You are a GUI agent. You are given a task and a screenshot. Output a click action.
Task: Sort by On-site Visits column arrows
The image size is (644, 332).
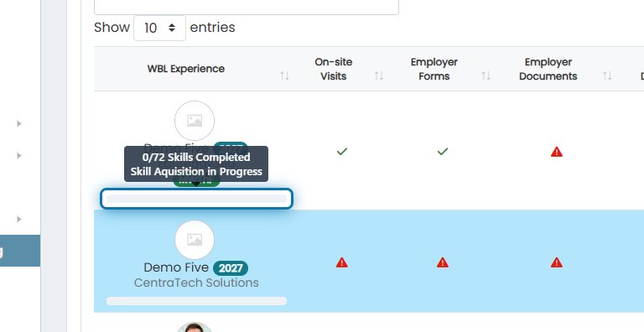(379, 75)
